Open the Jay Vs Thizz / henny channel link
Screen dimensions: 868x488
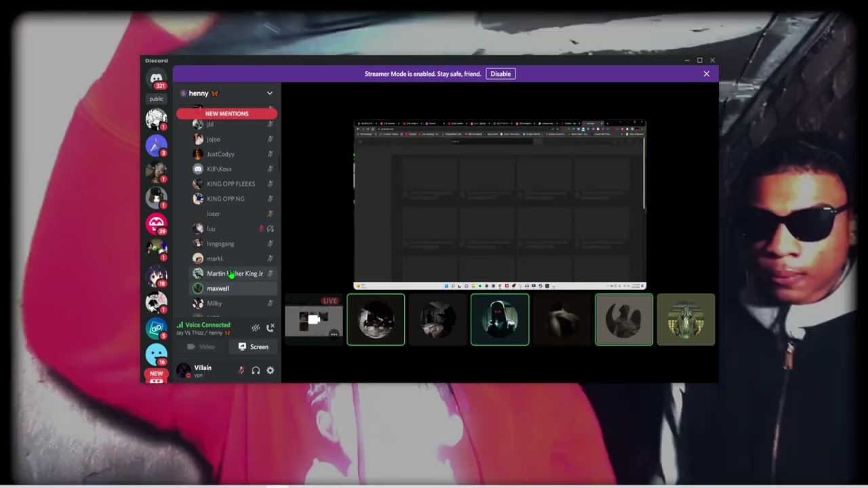(203, 333)
